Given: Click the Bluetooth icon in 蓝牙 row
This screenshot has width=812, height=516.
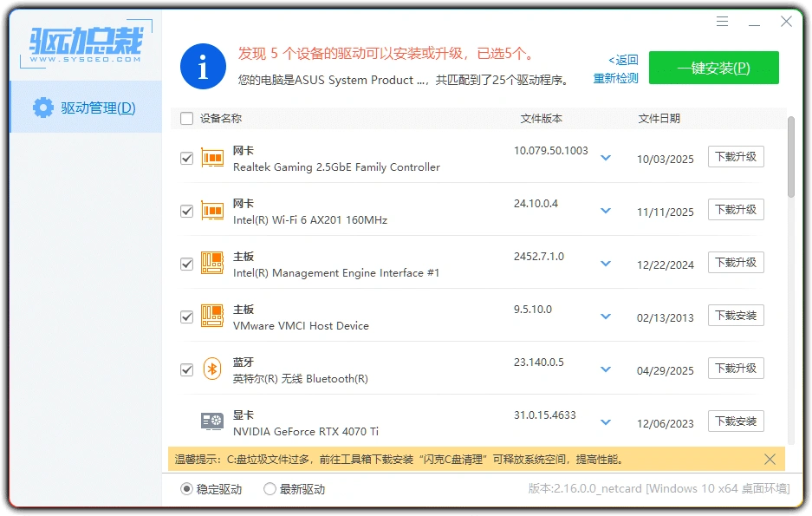Looking at the screenshot, I should 211,369.
